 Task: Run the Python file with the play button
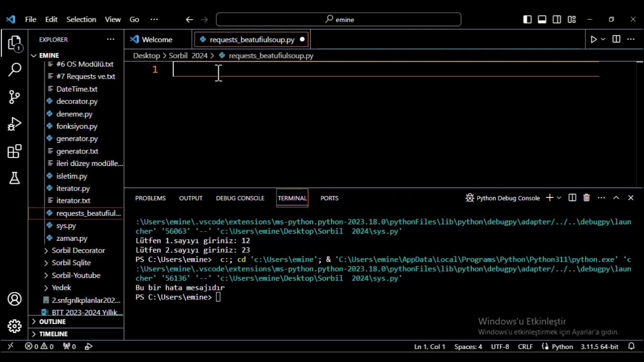click(593, 40)
